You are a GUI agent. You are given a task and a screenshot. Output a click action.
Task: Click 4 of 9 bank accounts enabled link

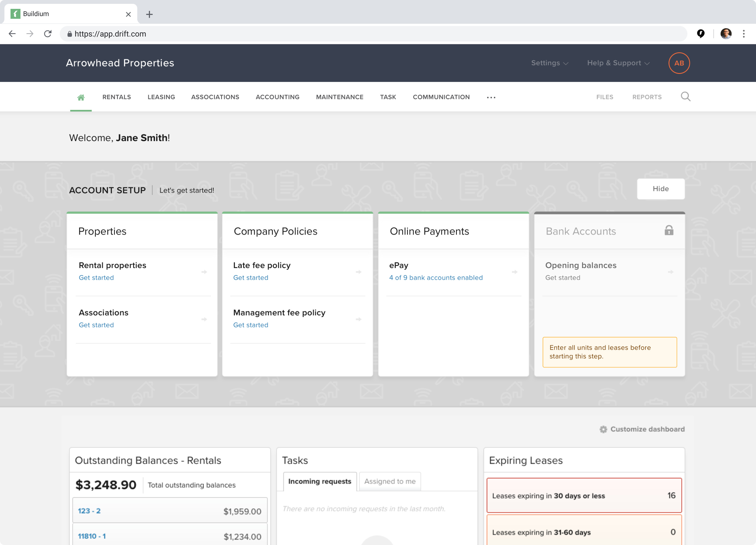436,278
